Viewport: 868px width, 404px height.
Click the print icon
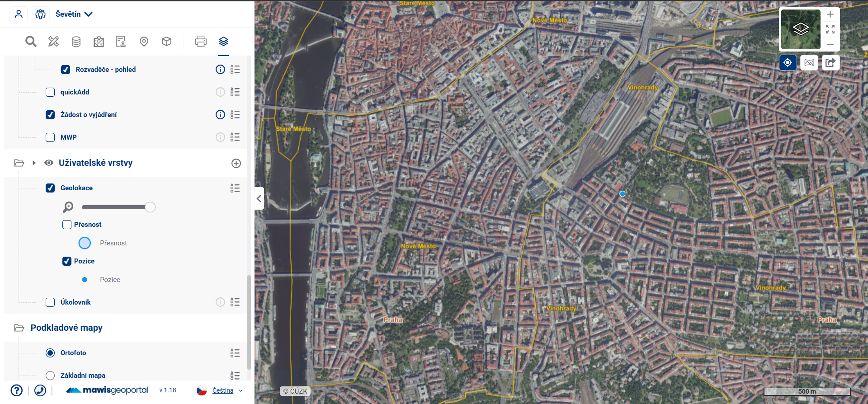tap(201, 42)
